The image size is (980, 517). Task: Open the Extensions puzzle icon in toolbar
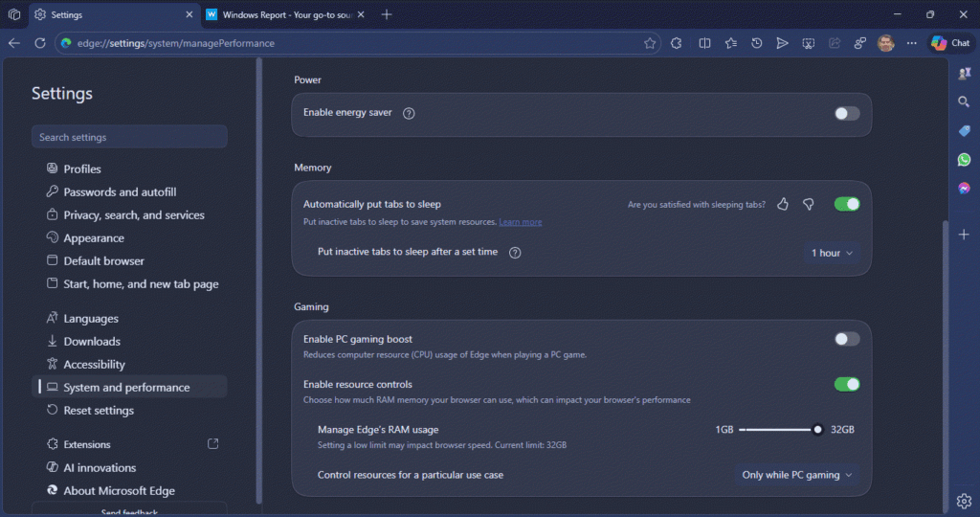(677, 43)
